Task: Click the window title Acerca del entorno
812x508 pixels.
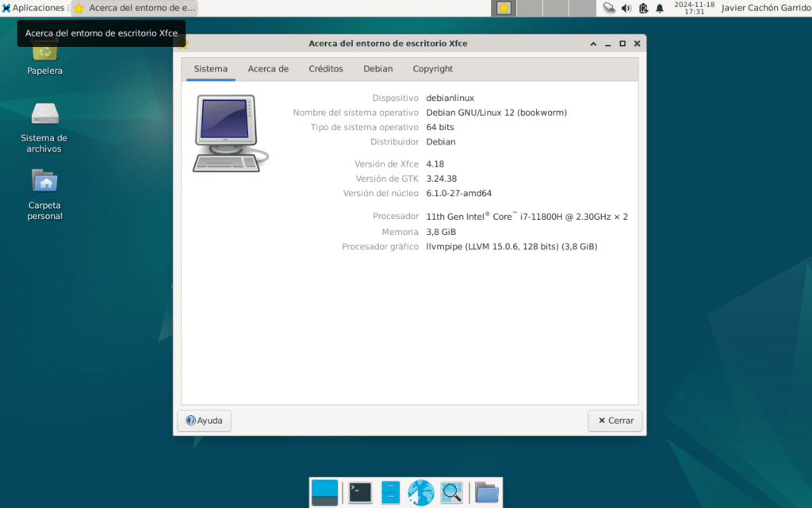Action: pyautogui.click(x=388, y=44)
